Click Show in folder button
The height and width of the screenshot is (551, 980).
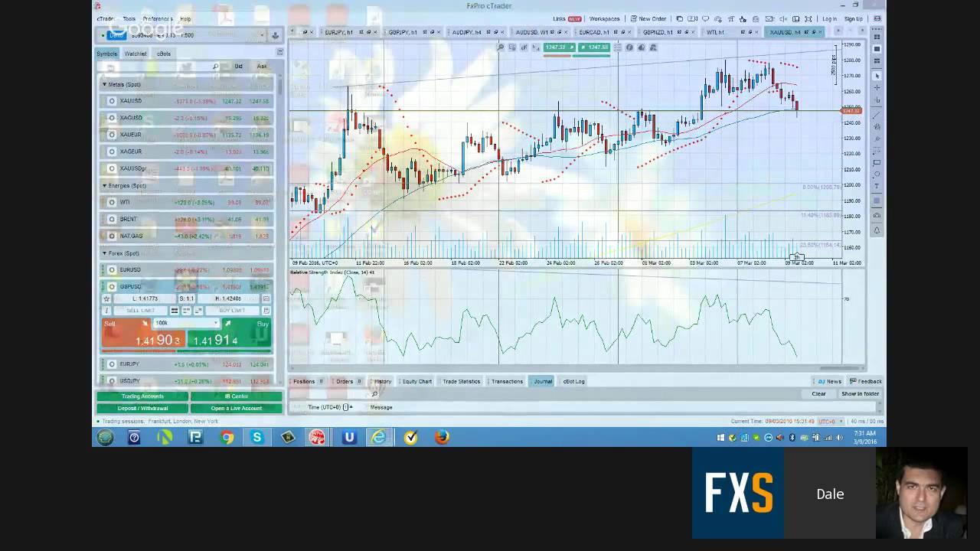[x=860, y=394]
